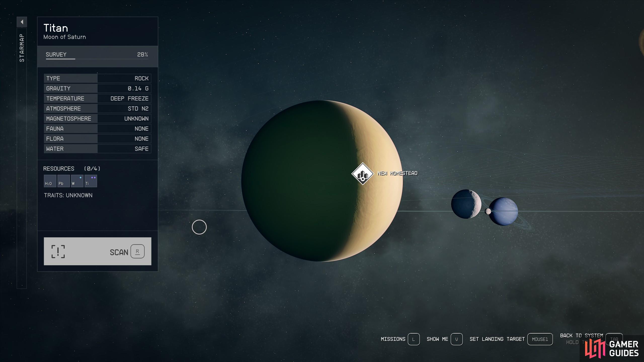Click the TRAITS: UNKNOWN text
This screenshot has height=362, width=644.
pyautogui.click(x=68, y=195)
